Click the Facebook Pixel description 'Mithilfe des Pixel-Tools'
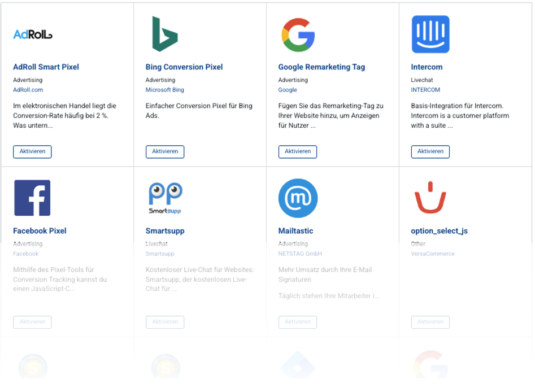This screenshot has height=392, width=535. click(60, 279)
